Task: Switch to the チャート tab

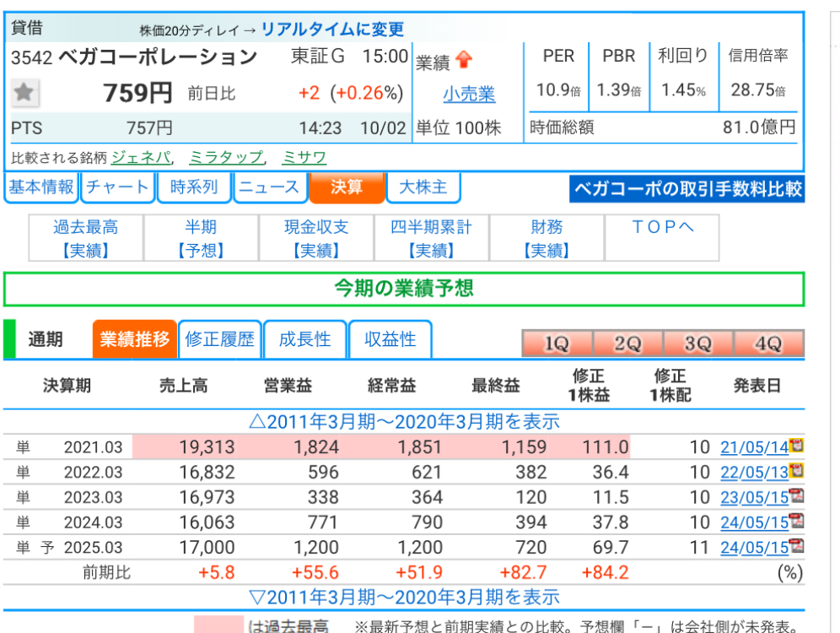Action: 117,187
